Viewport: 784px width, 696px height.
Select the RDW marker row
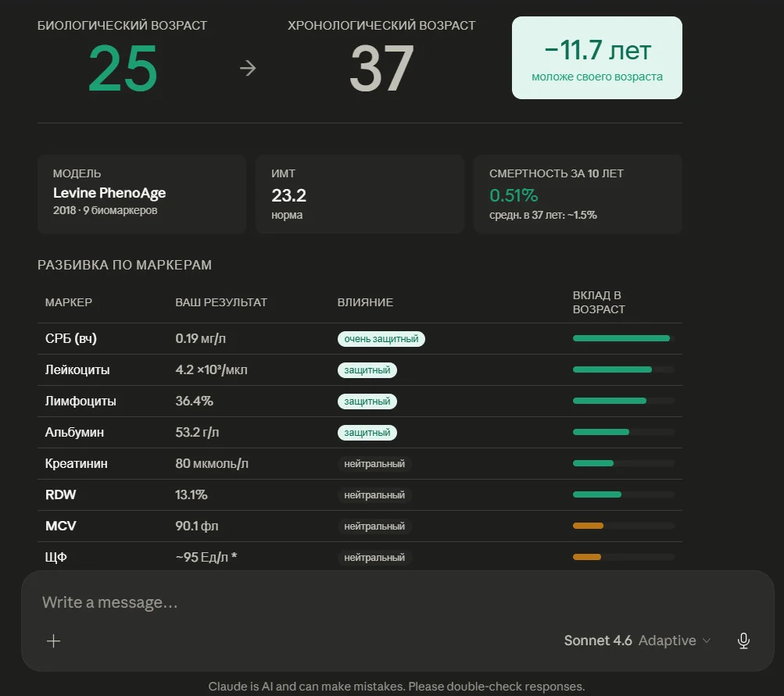point(360,494)
